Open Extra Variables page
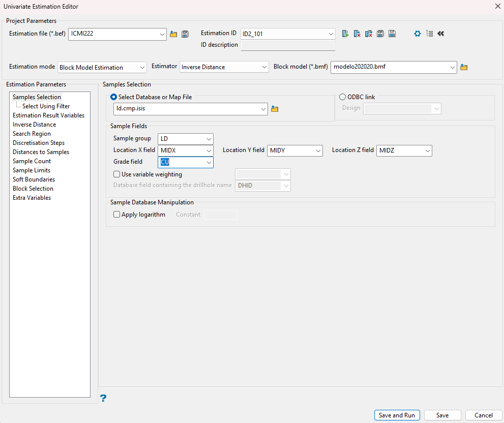Screen dimensions: 504x423 pos(32,198)
